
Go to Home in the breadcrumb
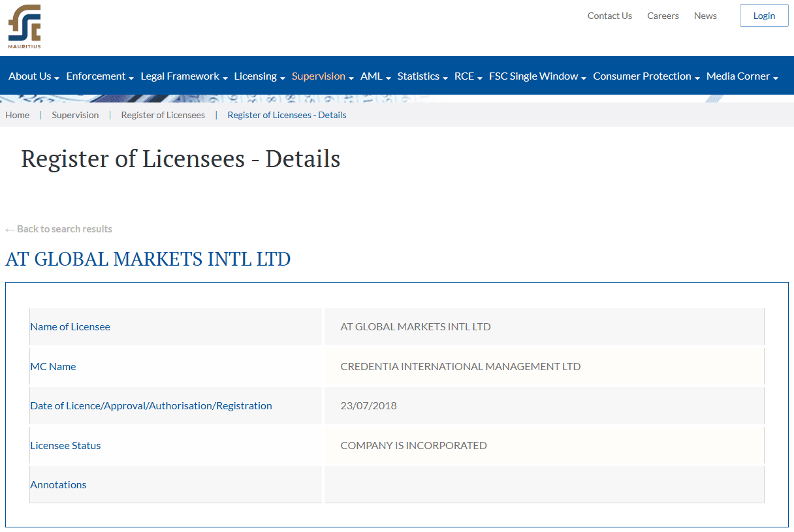coord(18,115)
